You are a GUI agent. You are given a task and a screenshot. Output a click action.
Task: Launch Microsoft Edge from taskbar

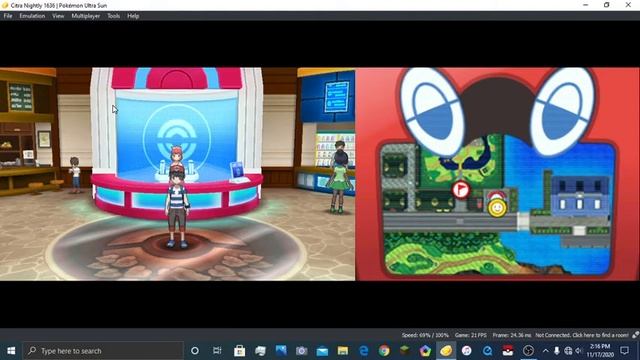tap(363, 351)
